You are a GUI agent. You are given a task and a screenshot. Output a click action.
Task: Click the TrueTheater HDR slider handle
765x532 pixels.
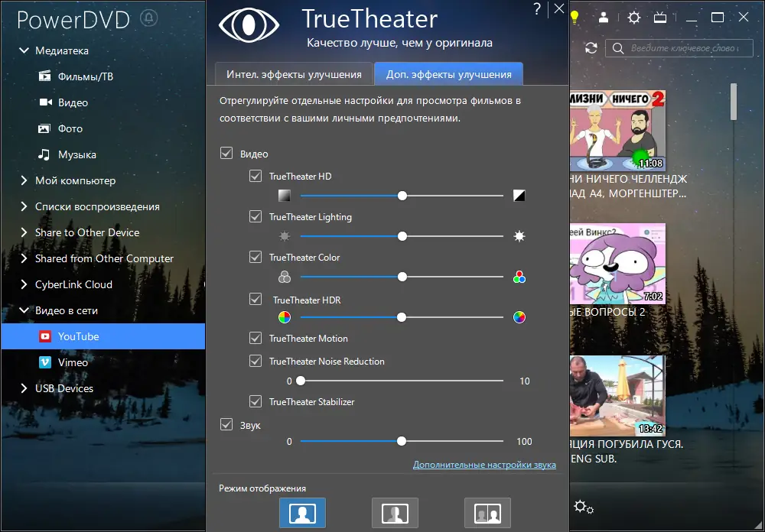pyautogui.click(x=402, y=317)
